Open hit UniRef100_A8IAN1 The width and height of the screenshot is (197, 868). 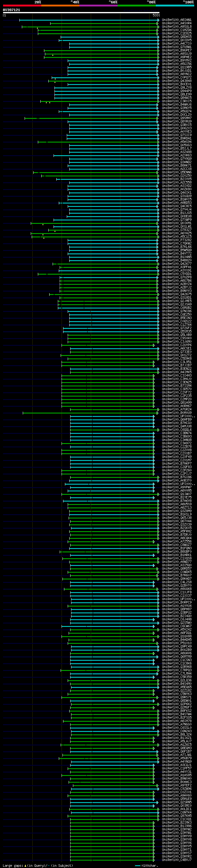[x=176, y=20]
